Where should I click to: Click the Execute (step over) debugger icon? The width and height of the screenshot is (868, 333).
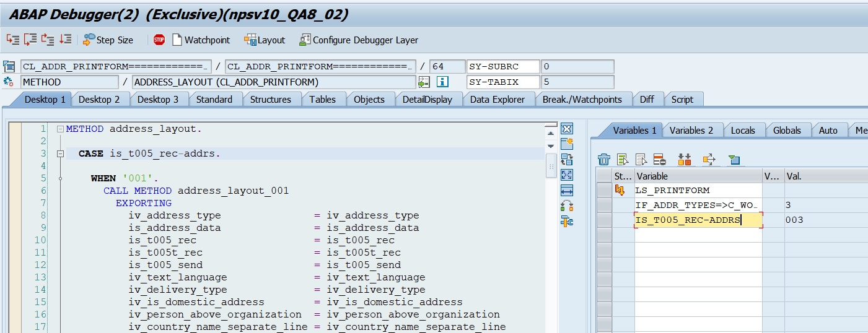(30, 40)
